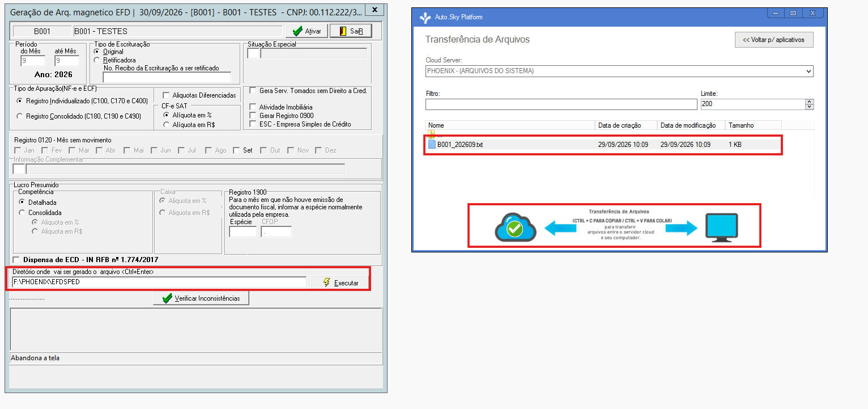The width and height of the screenshot is (868, 409).
Task: Enable Alíquotas Diferenciadas checkbox
Action: pyautogui.click(x=166, y=95)
